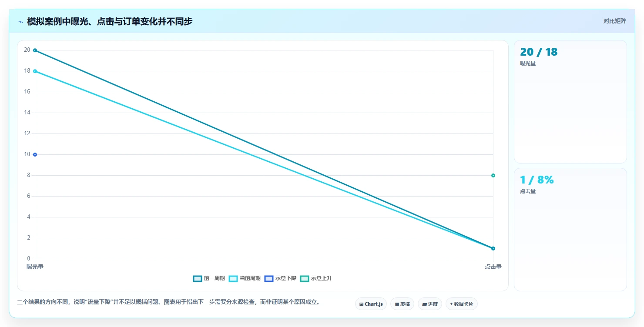Screen dimensions: 644x327
Task: Click the 20 / 18 exposure value
Action: click(539, 52)
